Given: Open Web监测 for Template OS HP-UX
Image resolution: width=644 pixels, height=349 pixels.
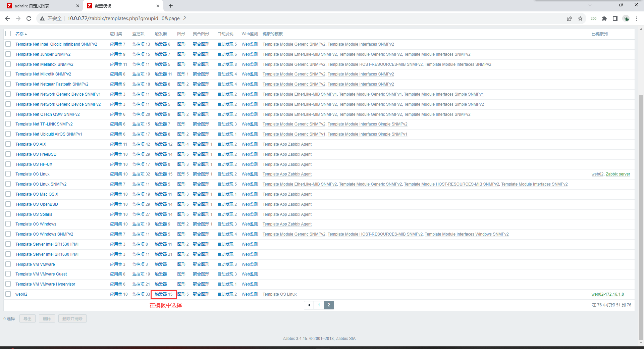Looking at the screenshot, I should tap(250, 164).
